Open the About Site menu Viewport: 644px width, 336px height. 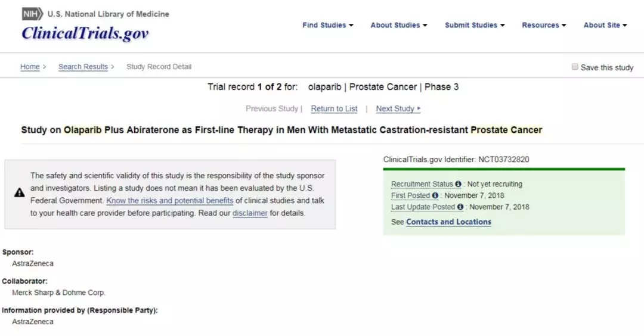coord(605,25)
